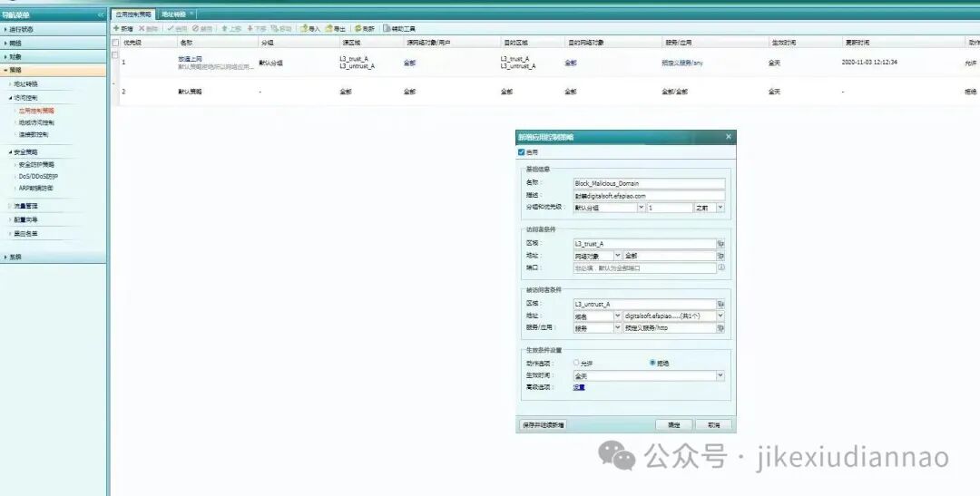The image size is (980, 496).
Task: Expand the 运行状态 navigation section
Action: click(x=54, y=29)
